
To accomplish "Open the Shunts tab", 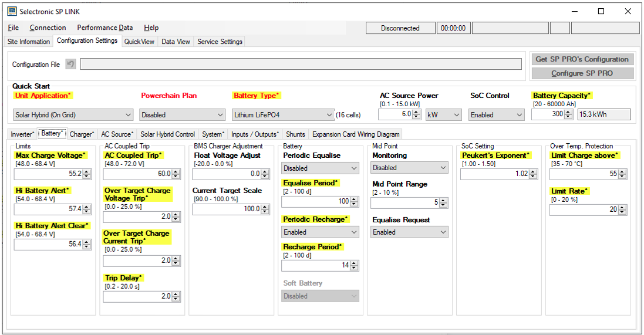I will (x=295, y=134).
